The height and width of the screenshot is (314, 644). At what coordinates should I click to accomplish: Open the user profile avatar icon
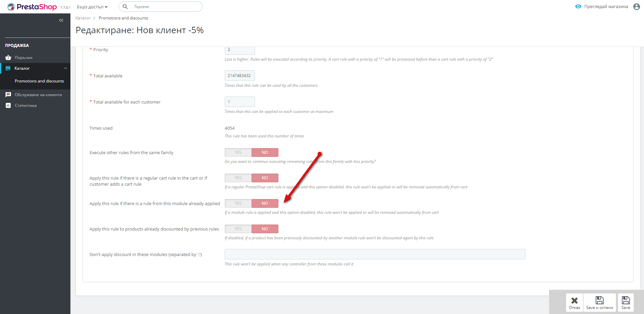[x=636, y=7]
